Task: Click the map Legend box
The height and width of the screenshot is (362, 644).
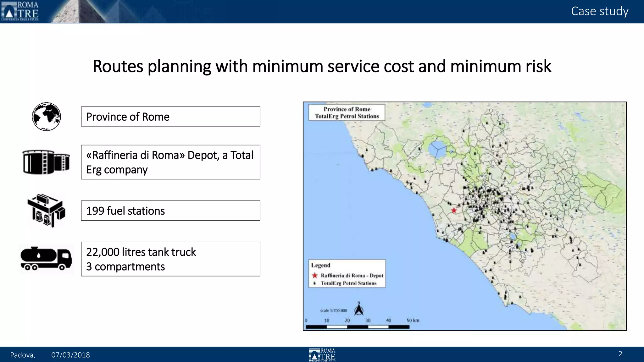Action: coord(347,273)
